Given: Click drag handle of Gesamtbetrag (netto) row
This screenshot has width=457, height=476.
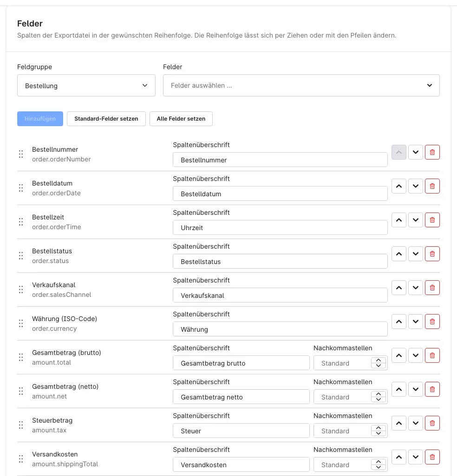Looking at the screenshot, I should tap(20, 391).
